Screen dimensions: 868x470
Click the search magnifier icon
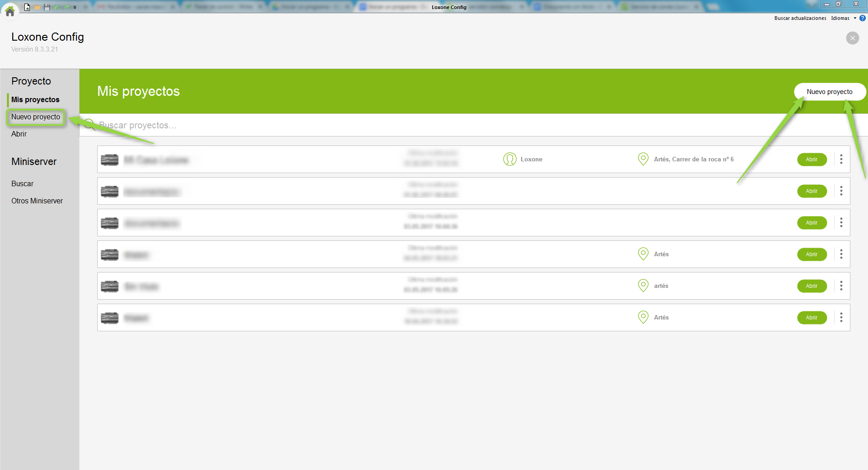coord(89,125)
